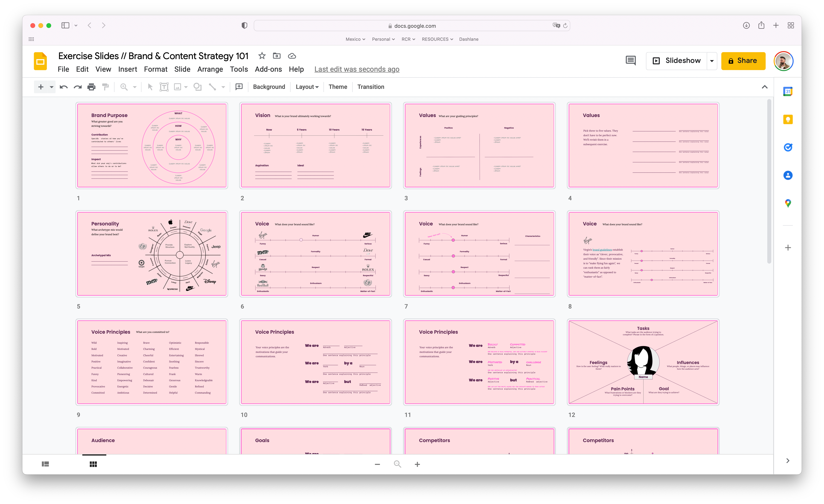Switch to filmstrip view
This screenshot has width=824, height=504.
45,464
